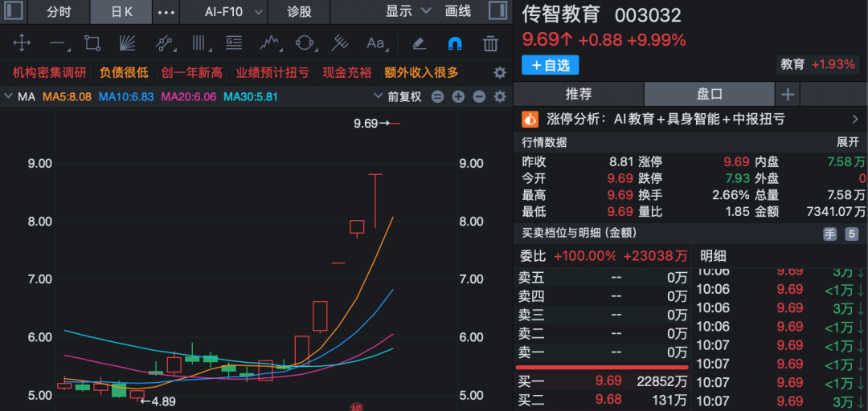Click the 业绩预计扭亏 tag
The image size is (868, 411).
pos(273,72)
